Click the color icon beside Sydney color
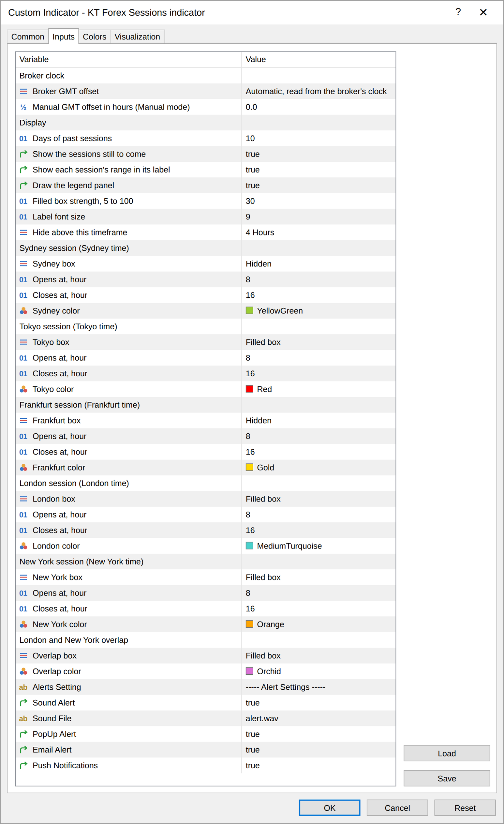504x824 pixels. [23, 311]
